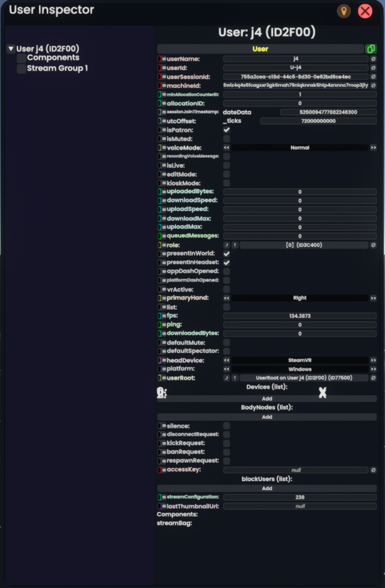Clear the userName field with its null button
Screen dimensions: 385x588
point(373,59)
